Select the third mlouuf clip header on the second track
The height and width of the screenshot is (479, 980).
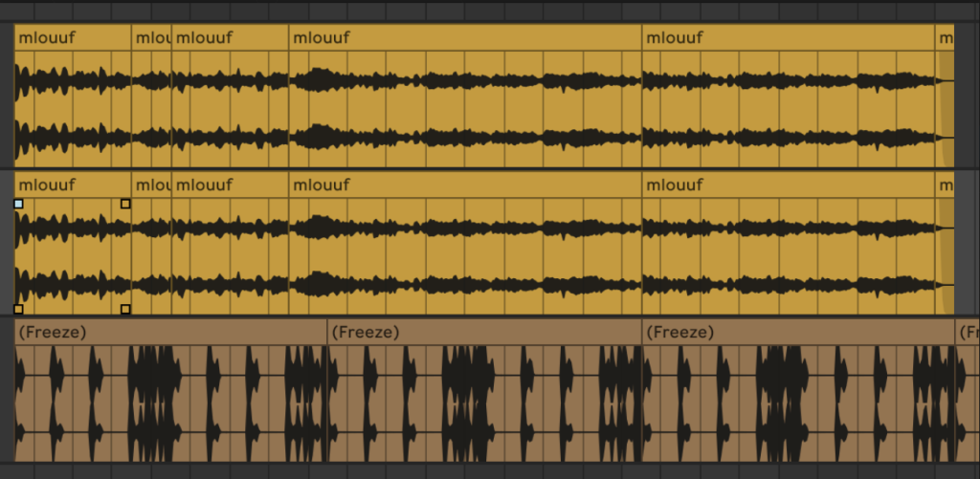pos(230,185)
